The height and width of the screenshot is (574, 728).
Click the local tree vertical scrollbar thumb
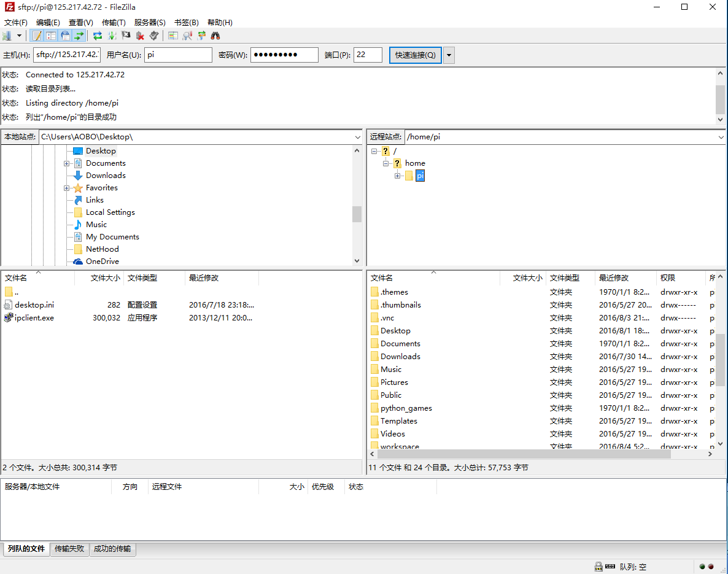[x=357, y=214]
